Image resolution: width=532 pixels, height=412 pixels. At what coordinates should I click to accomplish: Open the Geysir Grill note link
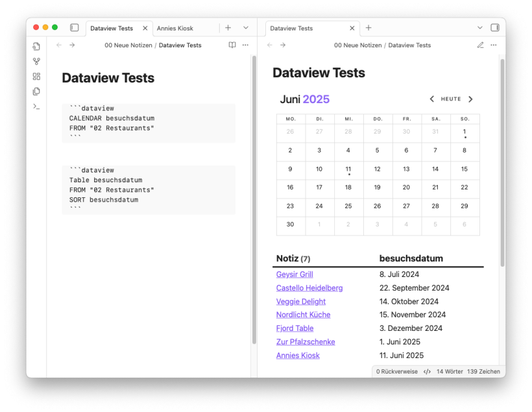click(x=295, y=274)
